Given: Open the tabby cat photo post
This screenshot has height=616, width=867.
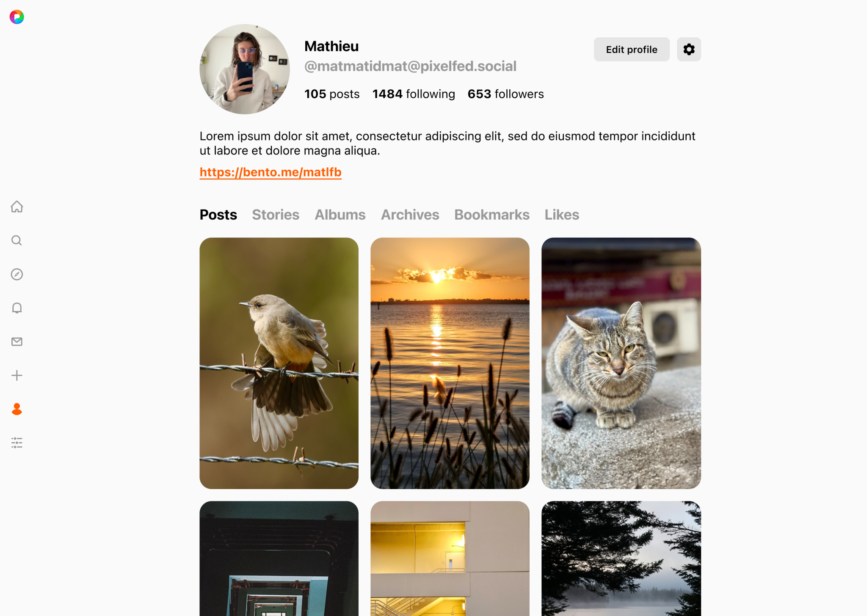Looking at the screenshot, I should click(x=621, y=363).
